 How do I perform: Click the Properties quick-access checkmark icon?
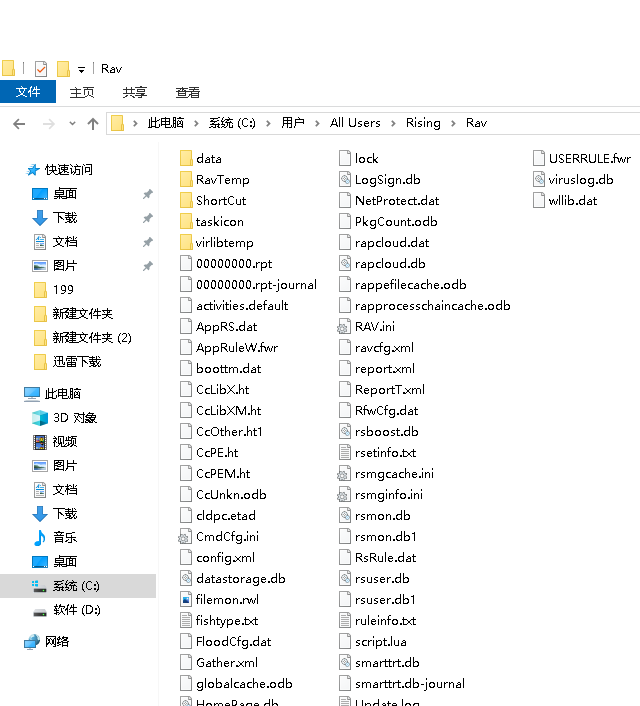click(x=41, y=69)
